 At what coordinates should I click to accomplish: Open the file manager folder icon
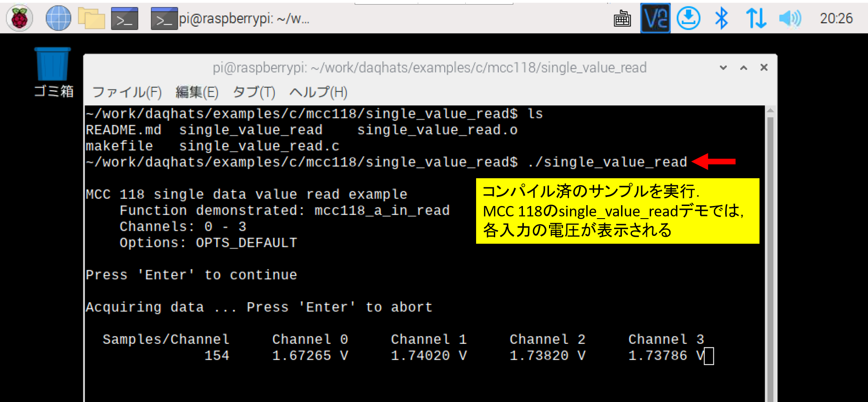[x=91, y=18]
